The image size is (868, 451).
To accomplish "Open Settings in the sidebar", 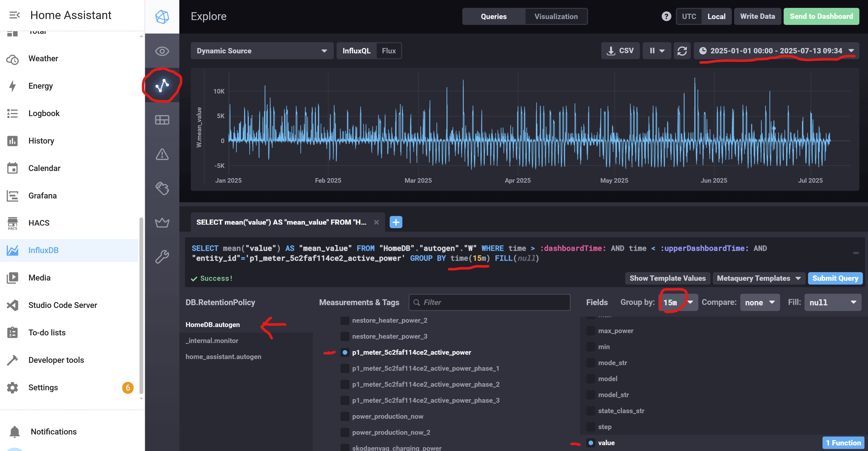I will tap(69, 388).
